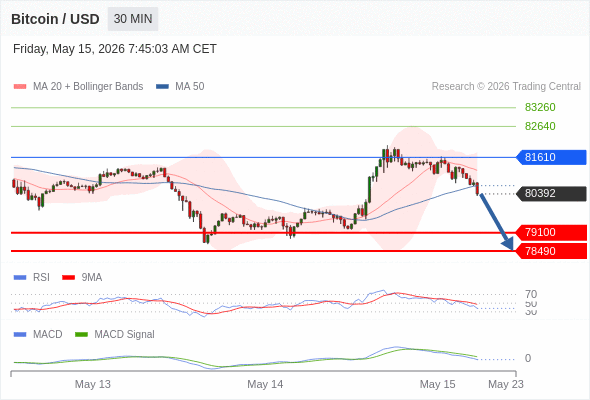Click the Bitcoin / USD title
590x400 pixels.
tap(55, 19)
